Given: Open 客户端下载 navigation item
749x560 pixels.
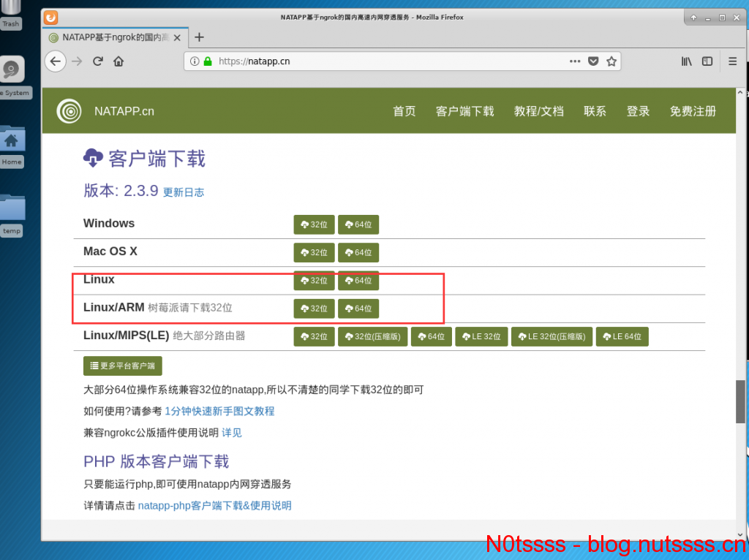Looking at the screenshot, I should point(464,111).
